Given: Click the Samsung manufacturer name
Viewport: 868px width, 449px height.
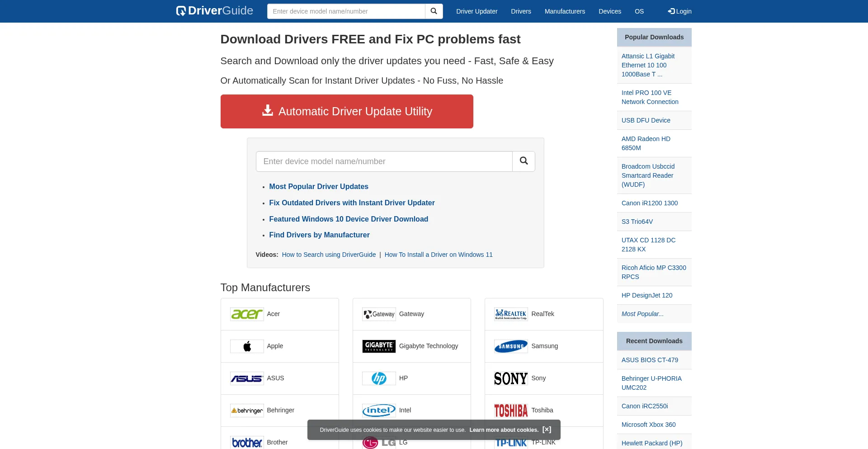Looking at the screenshot, I should point(544,346).
